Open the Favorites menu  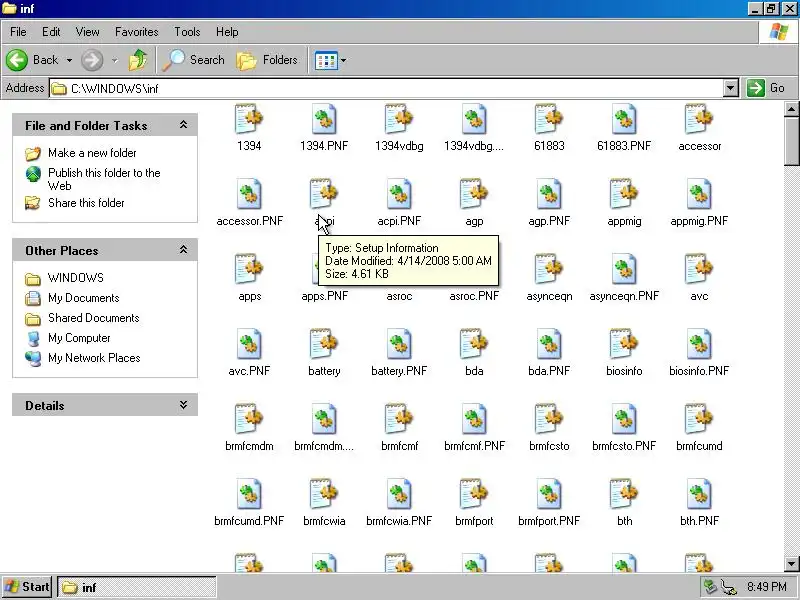137,32
